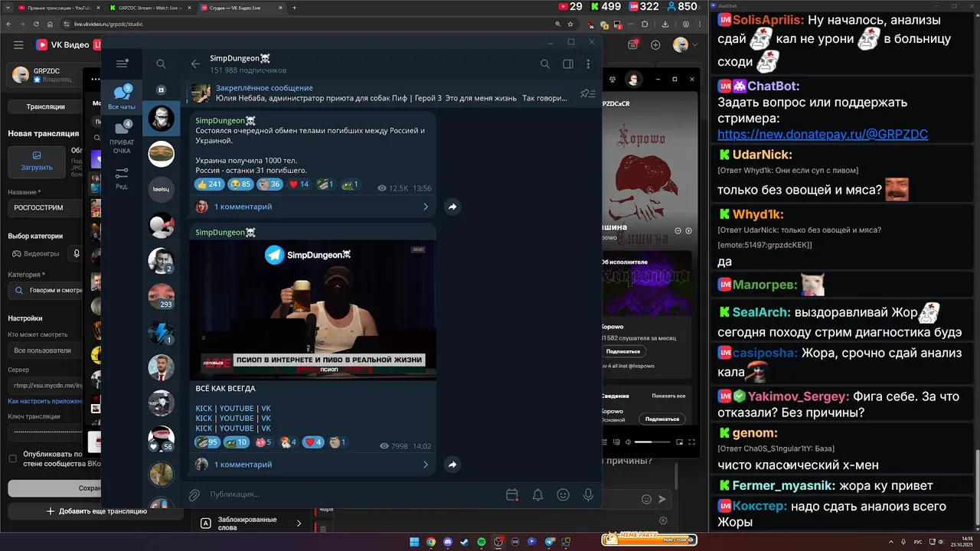Add the crying-face 85 reaction
This screenshot has width=980, height=551.
[x=240, y=184]
